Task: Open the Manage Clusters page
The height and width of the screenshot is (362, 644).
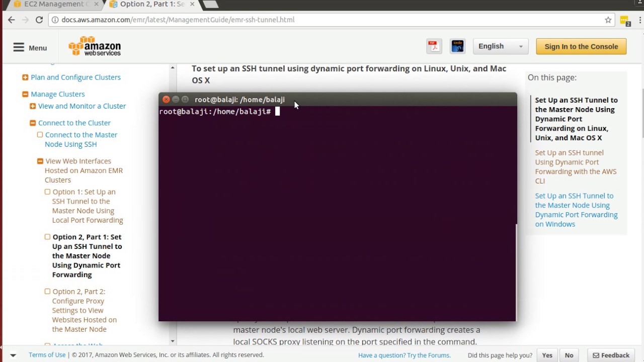Action: pos(58,94)
